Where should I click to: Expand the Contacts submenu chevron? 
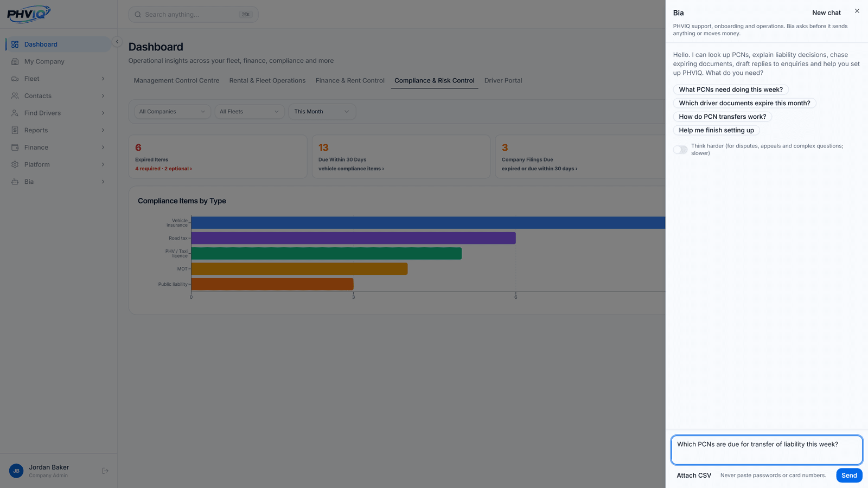(x=103, y=96)
